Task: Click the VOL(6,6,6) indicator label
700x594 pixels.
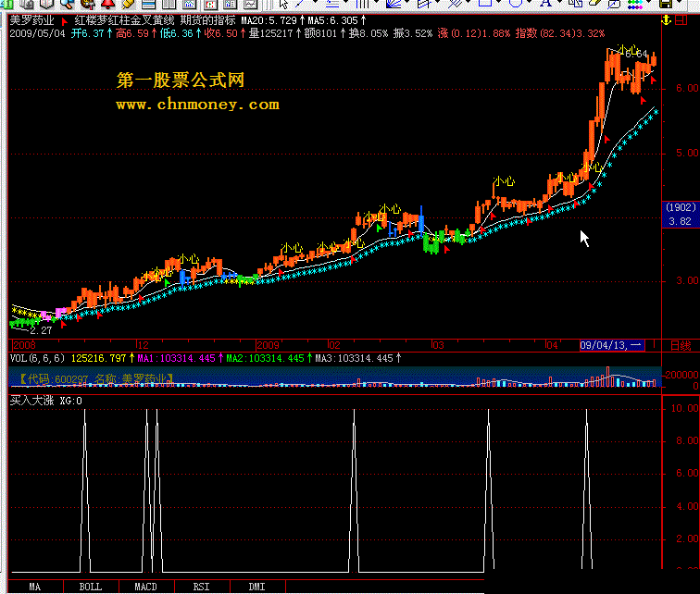Action: (37, 358)
